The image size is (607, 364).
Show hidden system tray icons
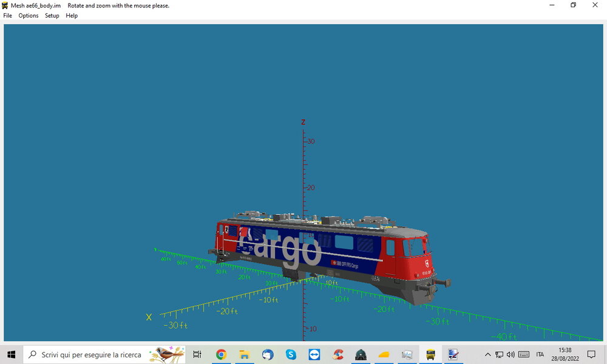coord(488,354)
